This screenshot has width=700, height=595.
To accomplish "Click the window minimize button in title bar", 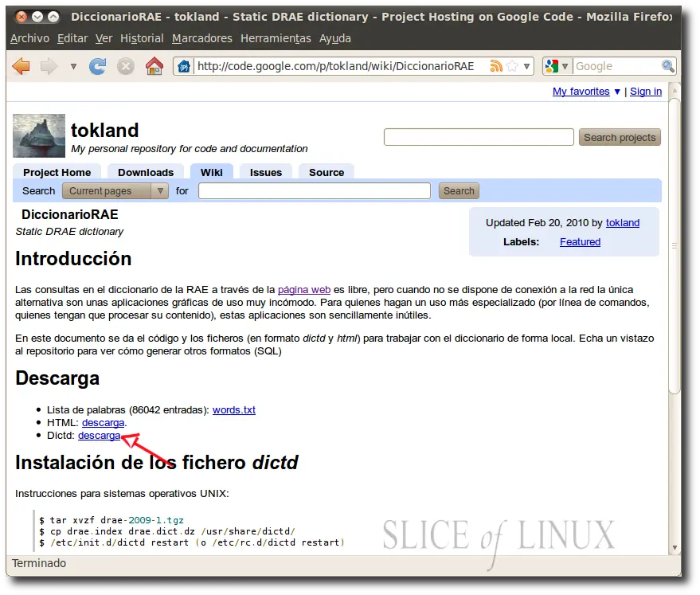I will tap(37, 17).
